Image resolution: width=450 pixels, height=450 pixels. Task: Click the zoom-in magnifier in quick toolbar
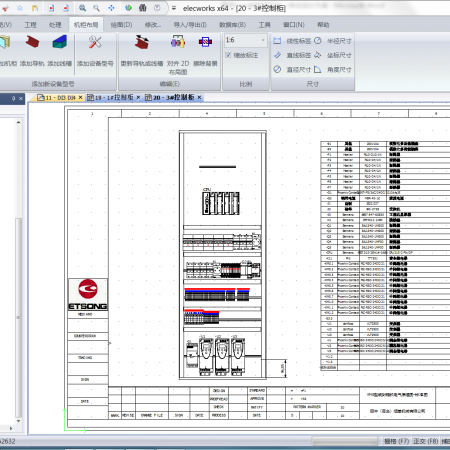[82, 8]
